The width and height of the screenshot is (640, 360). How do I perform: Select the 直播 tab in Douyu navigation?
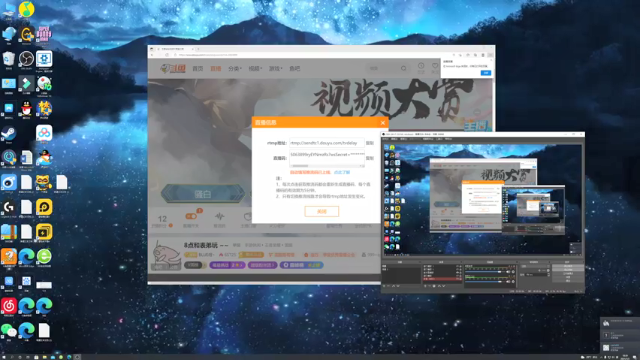pos(216,69)
